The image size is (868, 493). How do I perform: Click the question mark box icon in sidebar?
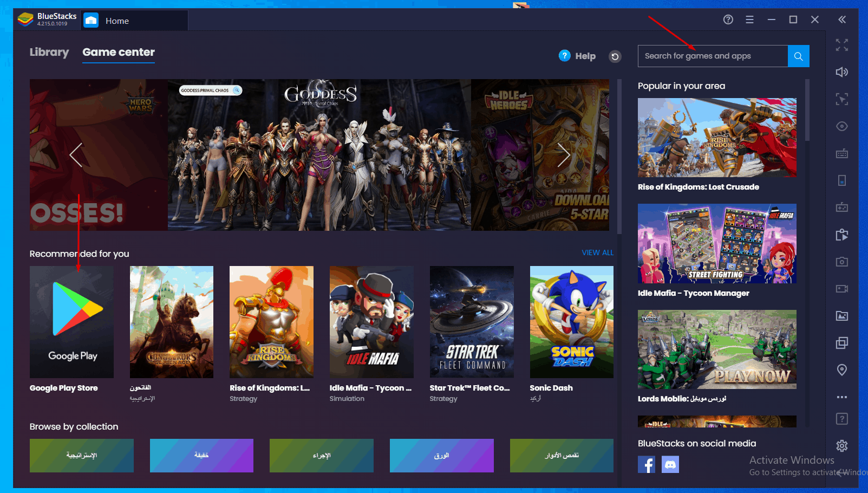841,419
